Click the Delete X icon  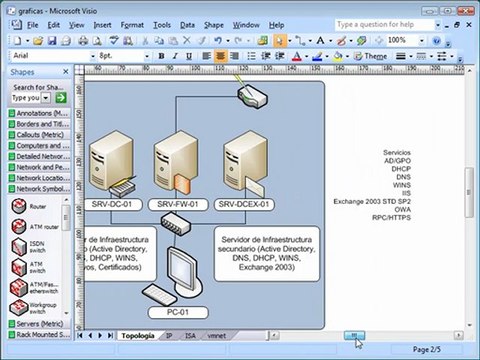tap(187, 41)
